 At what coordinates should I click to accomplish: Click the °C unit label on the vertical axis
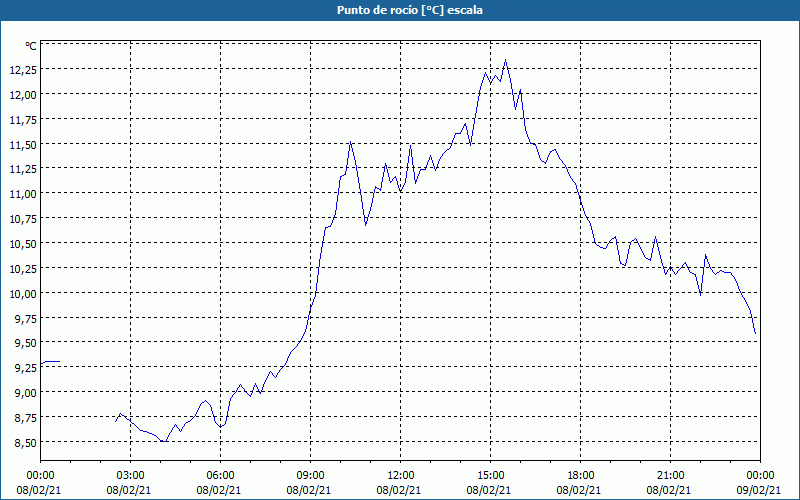(31, 46)
